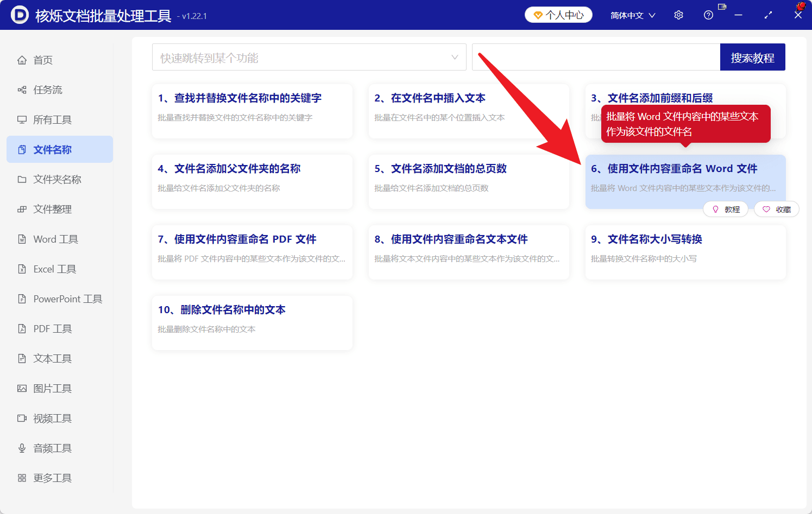The width and height of the screenshot is (812, 514).
Task: Click the organize icon beside 文件整理
Action: point(22,209)
